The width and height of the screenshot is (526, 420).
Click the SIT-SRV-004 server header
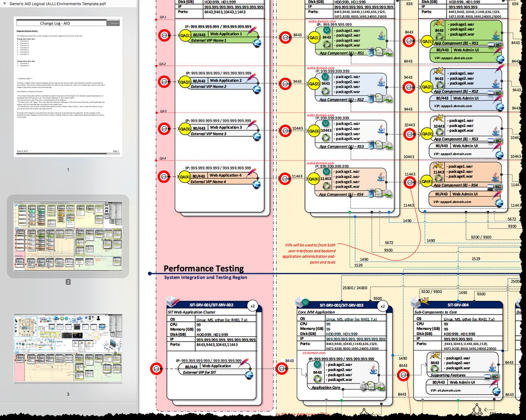point(458,305)
